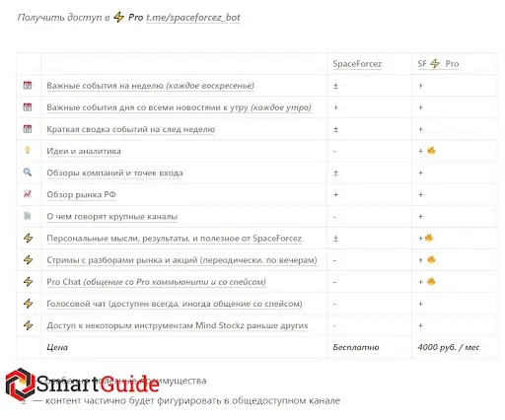Open the SF Pro column header

[438, 64]
